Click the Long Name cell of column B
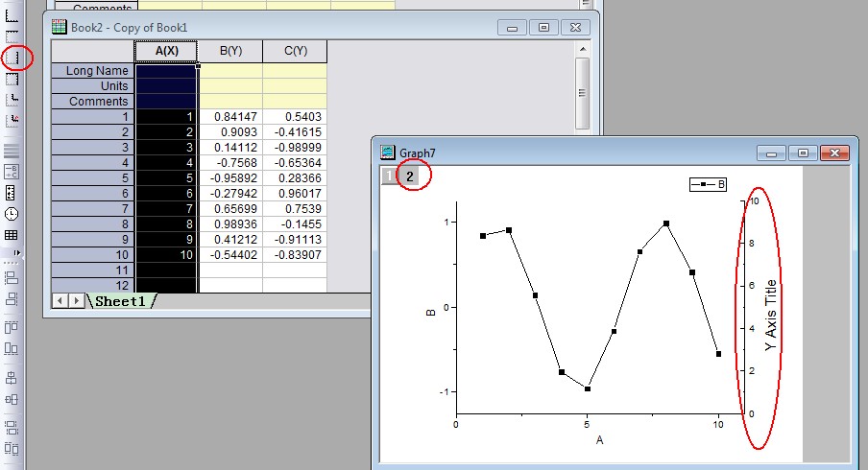Image resolution: width=868 pixels, height=470 pixels. tap(229, 71)
